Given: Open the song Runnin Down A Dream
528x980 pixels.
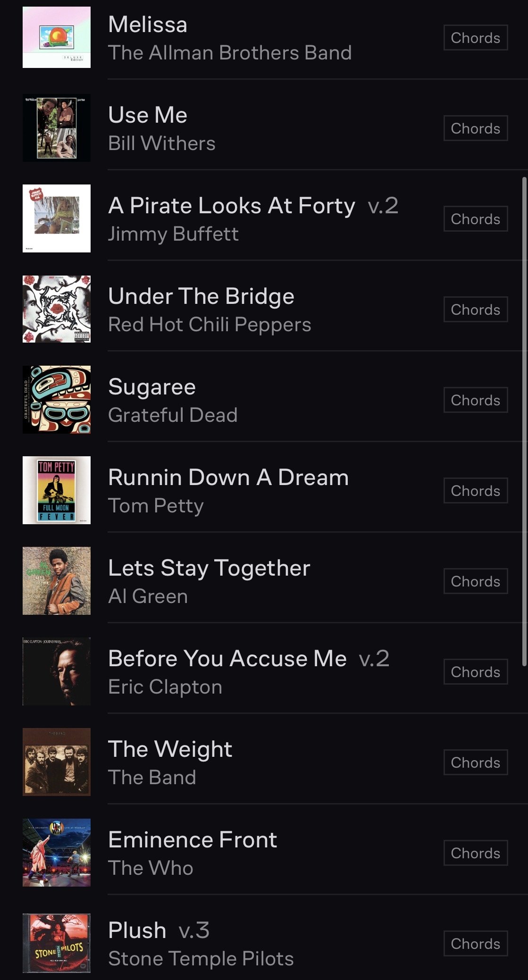Looking at the screenshot, I should [x=270, y=490].
